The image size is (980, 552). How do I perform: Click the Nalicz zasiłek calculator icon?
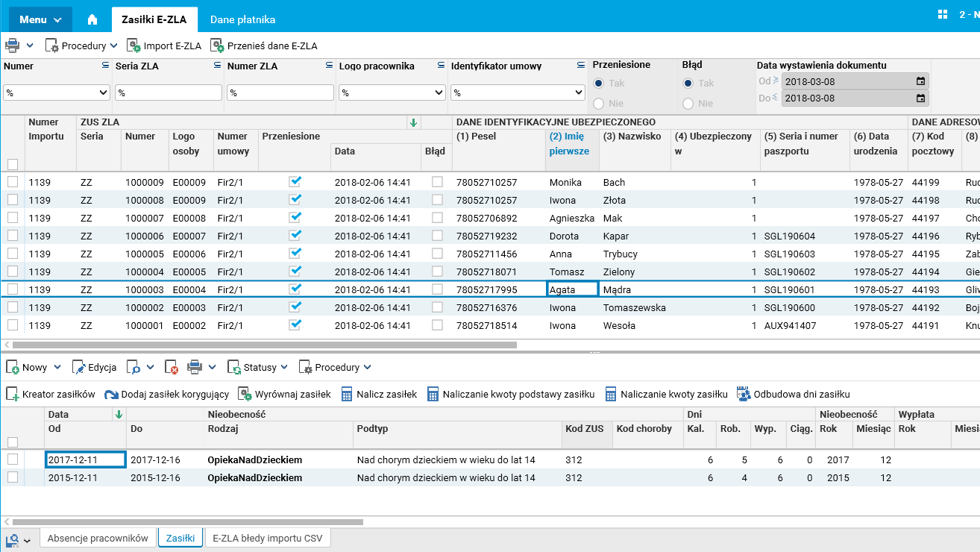347,395
